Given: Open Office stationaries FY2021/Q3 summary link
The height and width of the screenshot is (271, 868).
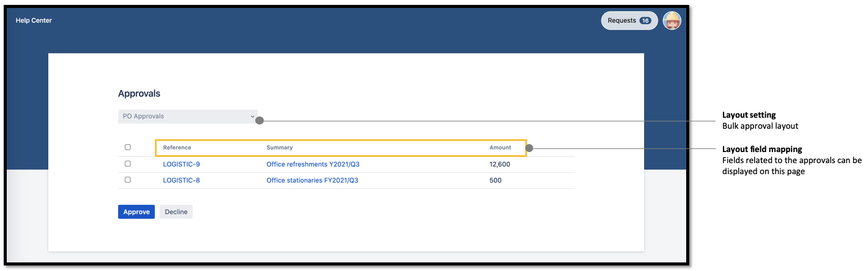Looking at the screenshot, I should click(312, 180).
